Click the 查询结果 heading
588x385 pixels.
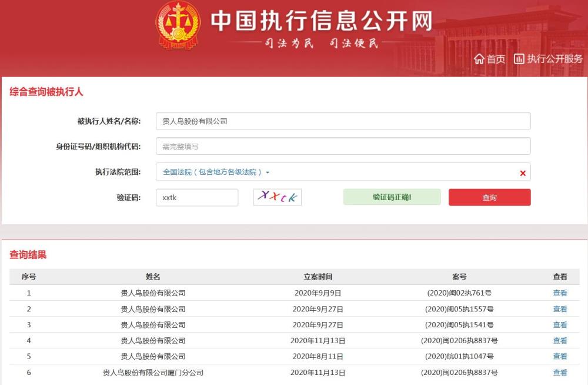[28, 255]
